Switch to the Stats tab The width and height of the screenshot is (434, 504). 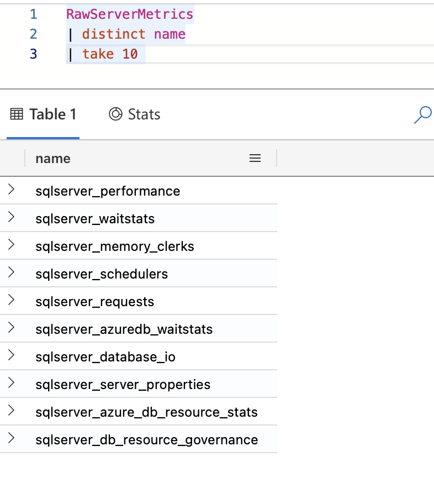pyautogui.click(x=135, y=114)
